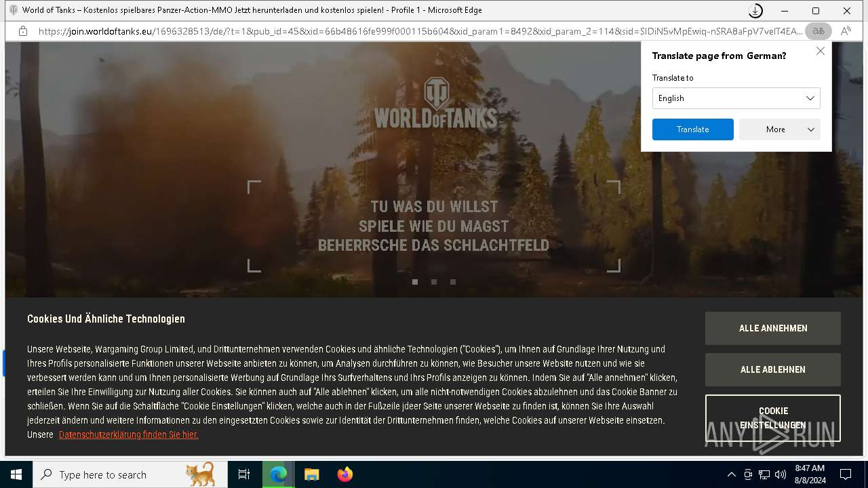Screen dimensions: 868x488
Task: Select the first carousel dot
Action: tap(415, 282)
